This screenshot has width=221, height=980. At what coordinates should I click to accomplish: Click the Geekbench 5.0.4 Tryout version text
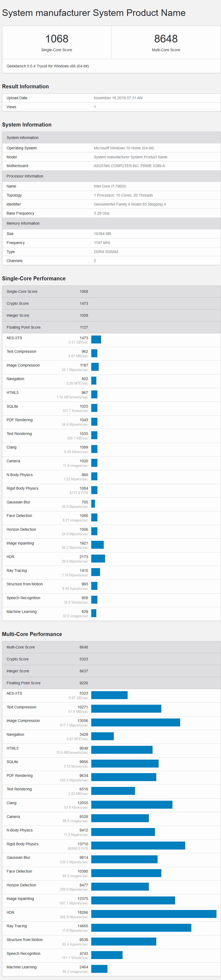47,66
